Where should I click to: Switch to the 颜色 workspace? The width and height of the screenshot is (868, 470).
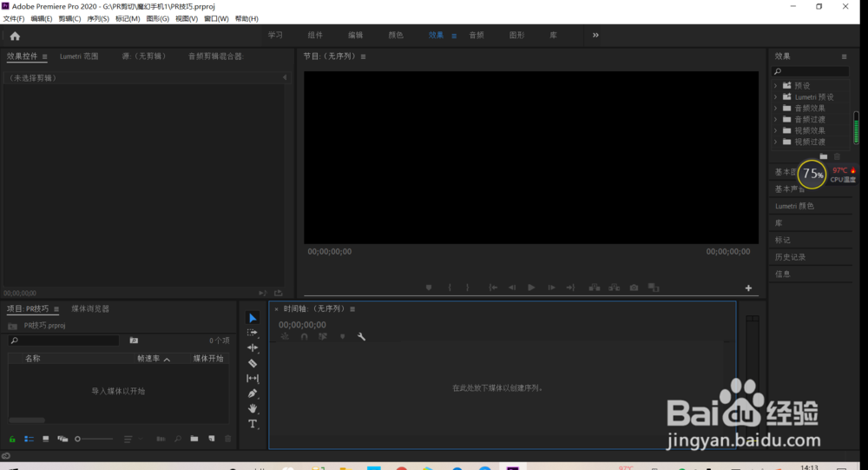396,35
